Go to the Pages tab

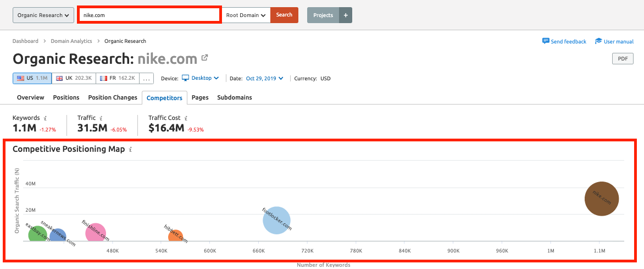(x=200, y=97)
